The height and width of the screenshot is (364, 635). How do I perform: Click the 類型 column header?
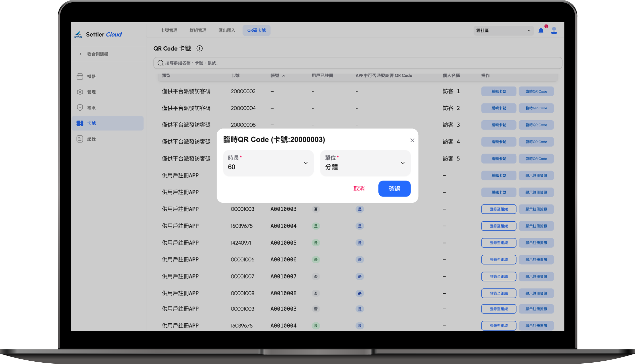(166, 76)
